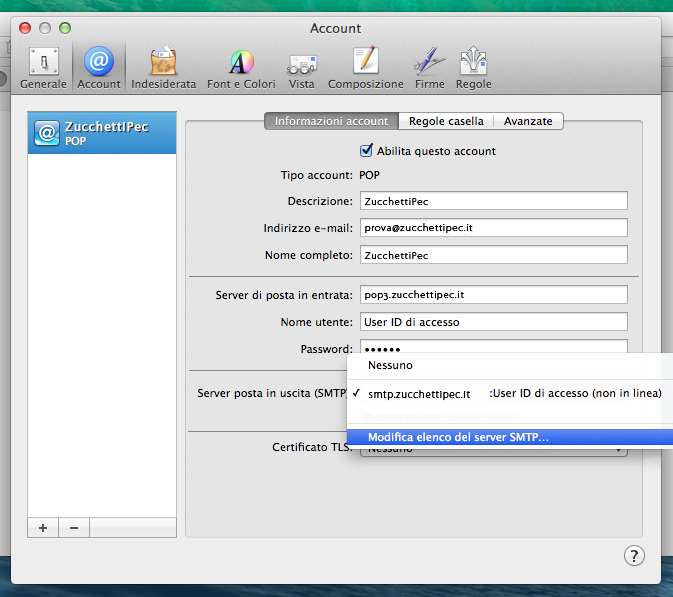Choose Modifica elenco del server SMTP
This screenshot has height=597, width=673.
[x=510, y=437]
